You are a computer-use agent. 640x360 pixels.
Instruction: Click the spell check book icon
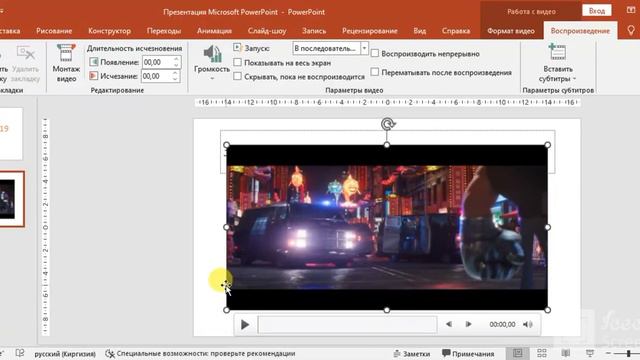click(x=20, y=353)
